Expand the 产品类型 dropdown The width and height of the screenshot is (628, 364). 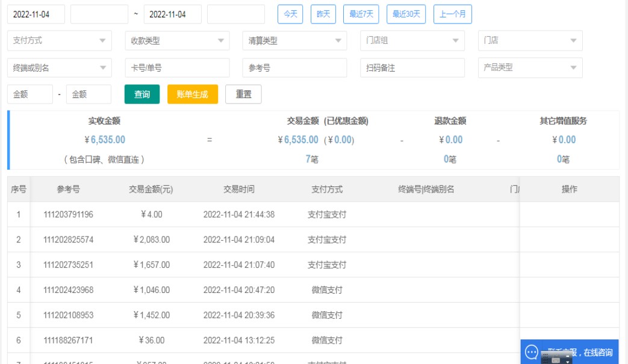tap(530, 68)
